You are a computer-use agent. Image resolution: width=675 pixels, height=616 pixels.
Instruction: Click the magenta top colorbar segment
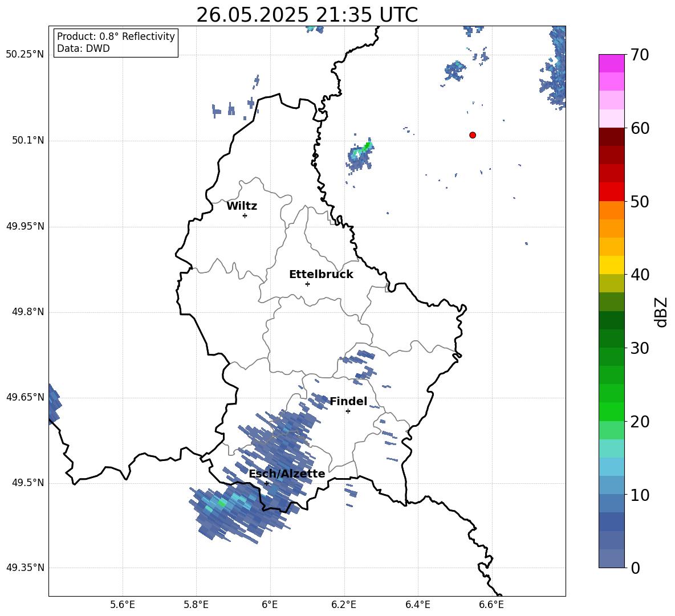[x=611, y=63]
